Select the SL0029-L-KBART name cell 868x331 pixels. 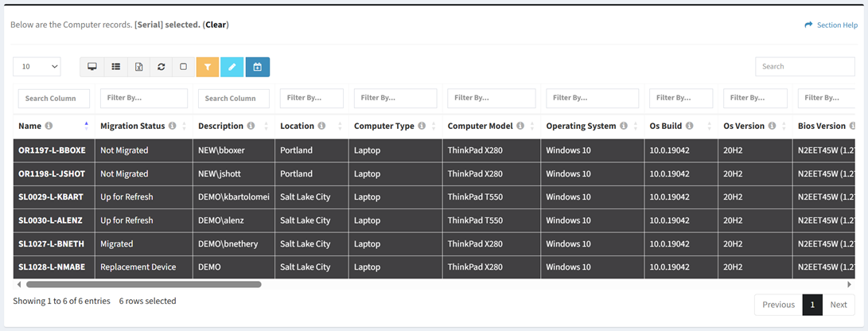(x=53, y=197)
